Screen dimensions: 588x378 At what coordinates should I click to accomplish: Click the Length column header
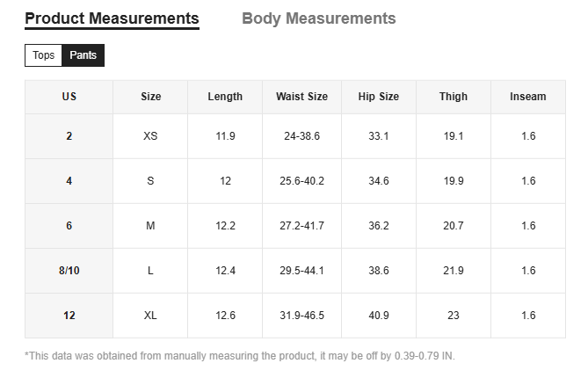[x=225, y=97]
